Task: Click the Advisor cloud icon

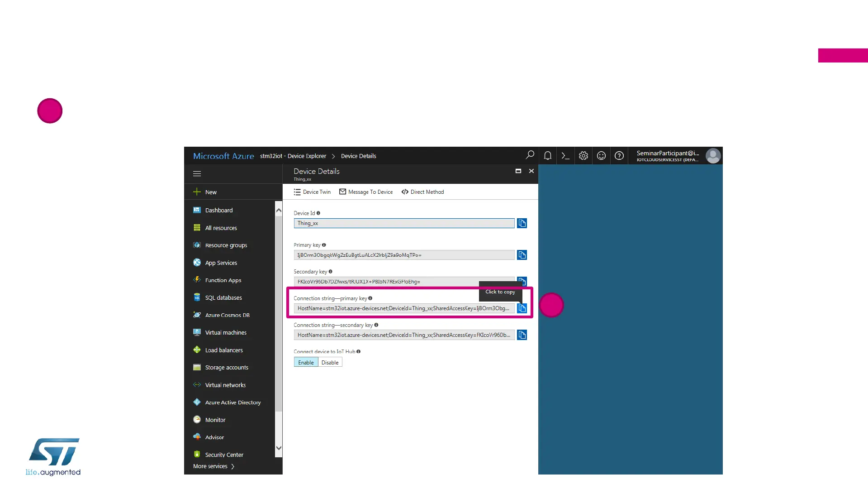Action: pyautogui.click(x=197, y=437)
